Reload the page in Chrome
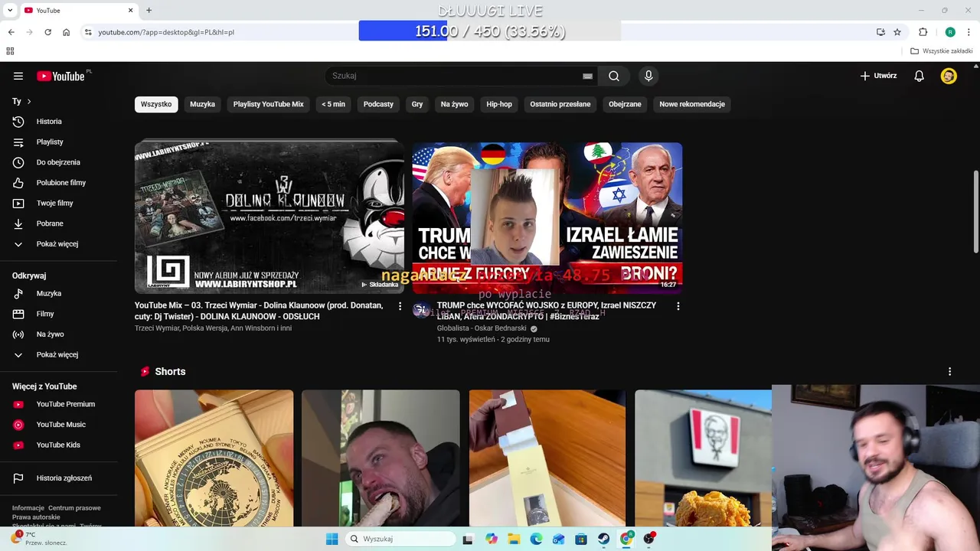 coord(47,32)
